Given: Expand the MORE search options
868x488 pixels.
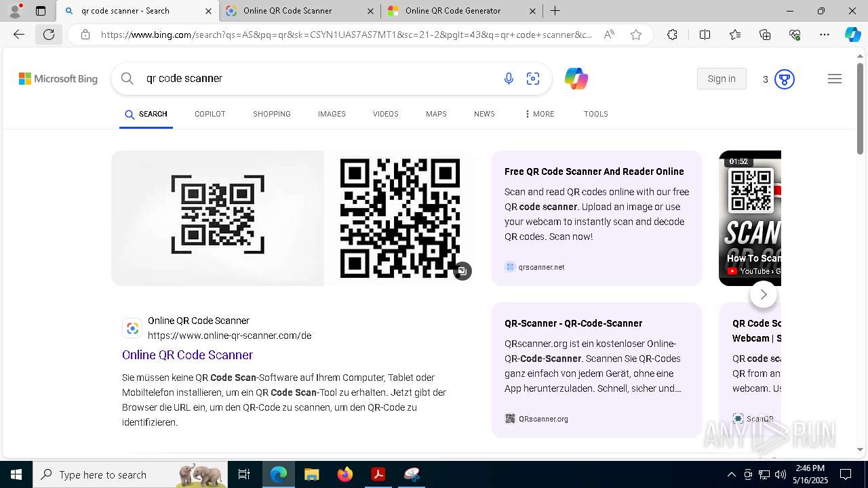Looking at the screenshot, I should pos(539,114).
